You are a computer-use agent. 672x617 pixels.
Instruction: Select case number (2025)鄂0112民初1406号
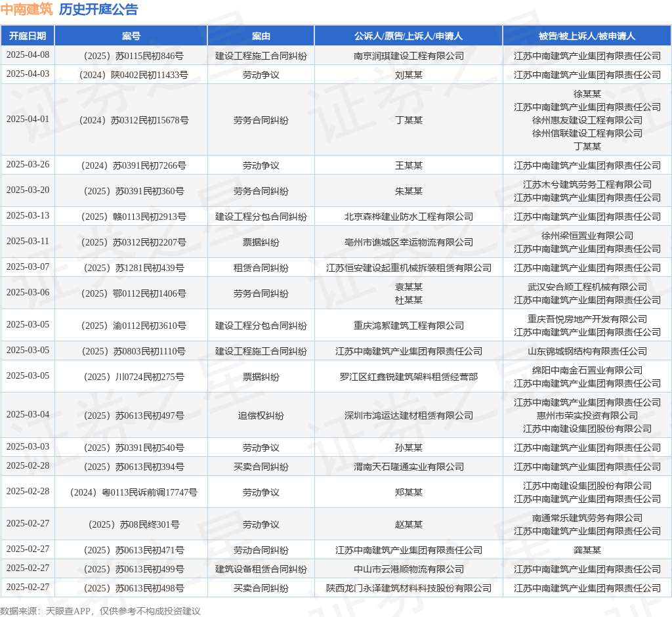click(131, 293)
